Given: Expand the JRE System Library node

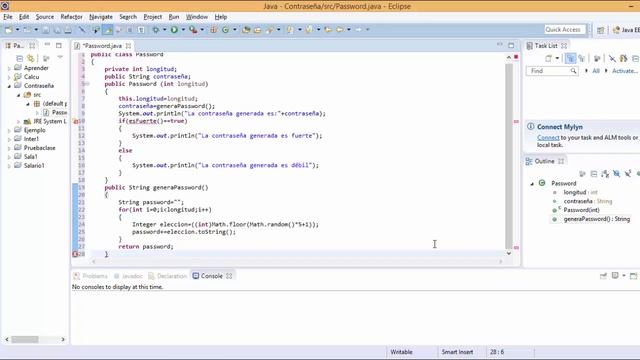Looking at the screenshot, I should (19, 122).
